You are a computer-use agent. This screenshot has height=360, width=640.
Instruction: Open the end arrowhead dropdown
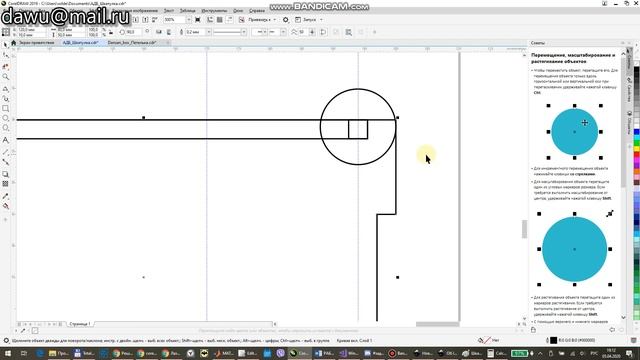tap(283, 32)
